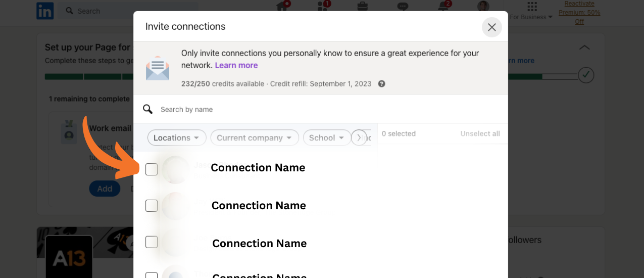The width and height of the screenshot is (644, 278).
Task: Check the first Connection Name checkbox
Action: (152, 169)
